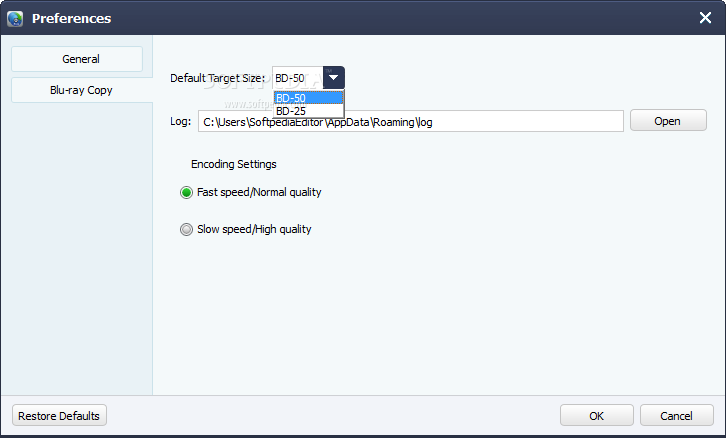726x438 pixels.
Task: Click the Default Target Size label
Action: click(x=218, y=78)
